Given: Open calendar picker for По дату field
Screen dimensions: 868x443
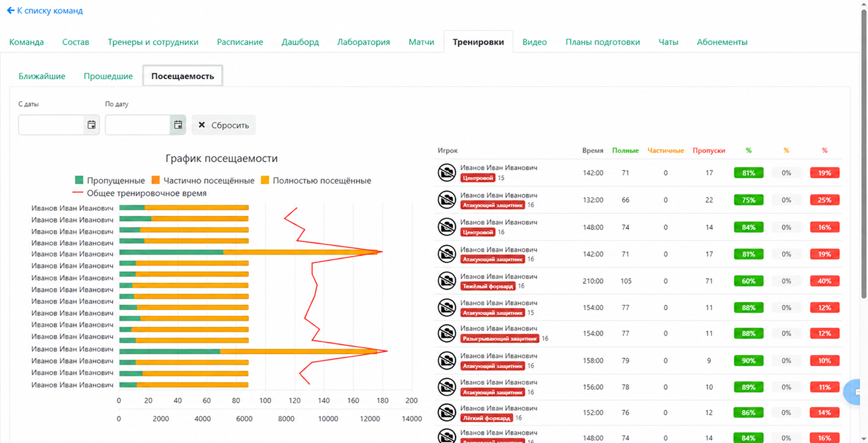Looking at the screenshot, I should coord(178,125).
